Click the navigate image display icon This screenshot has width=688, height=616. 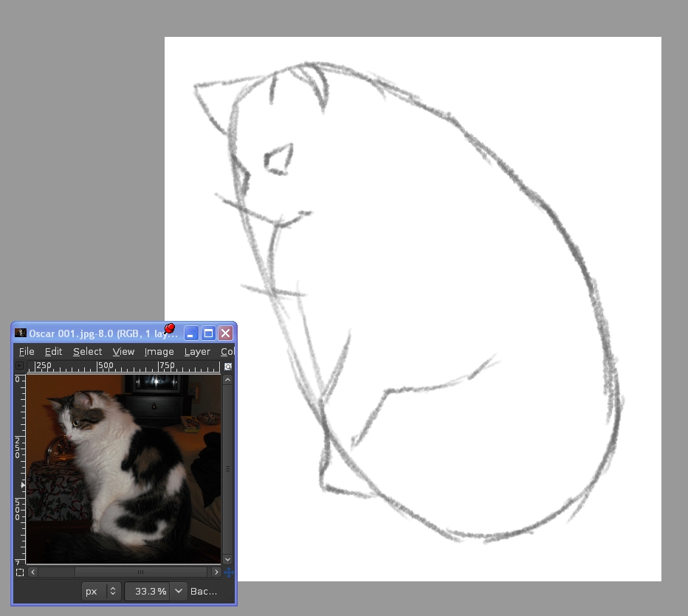(x=228, y=572)
